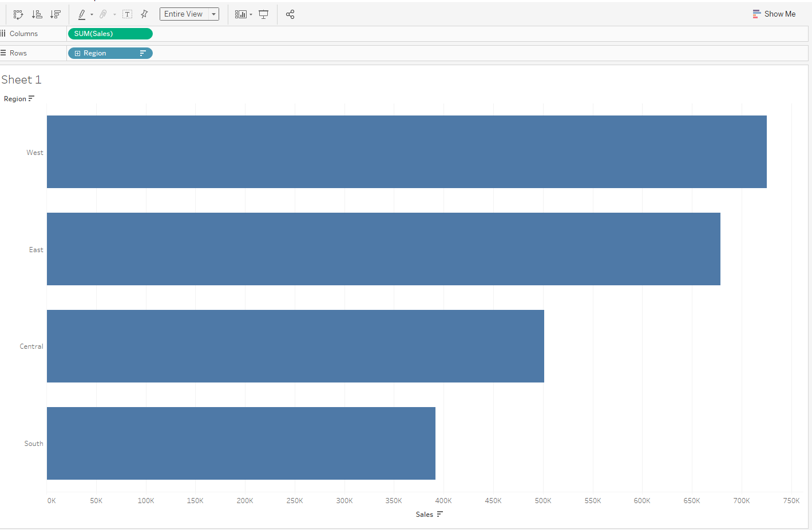Image resolution: width=812 pixels, height=530 pixels.
Task: Toggle Show Mark Labels text icon
Action: pos(128,14)
